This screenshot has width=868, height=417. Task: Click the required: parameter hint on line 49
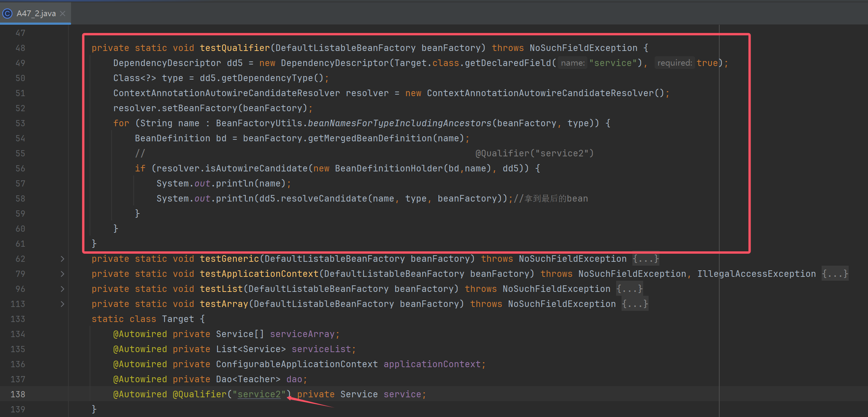click(674, 63)
